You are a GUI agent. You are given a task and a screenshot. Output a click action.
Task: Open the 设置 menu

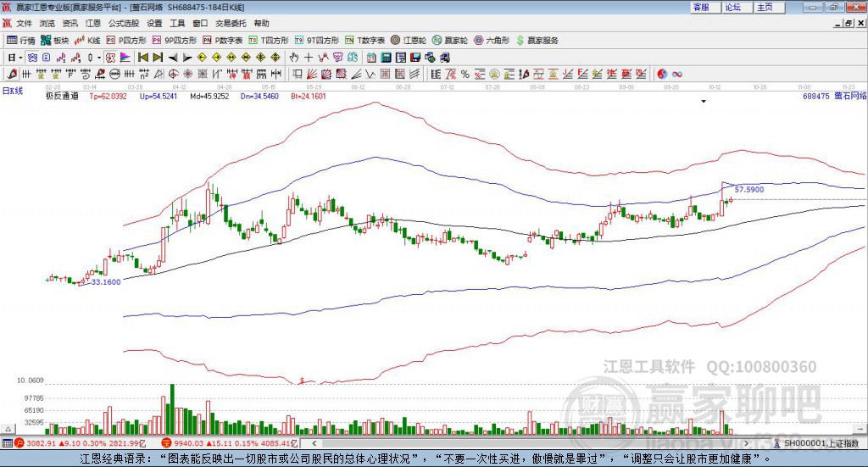click(x=154, y=23)
